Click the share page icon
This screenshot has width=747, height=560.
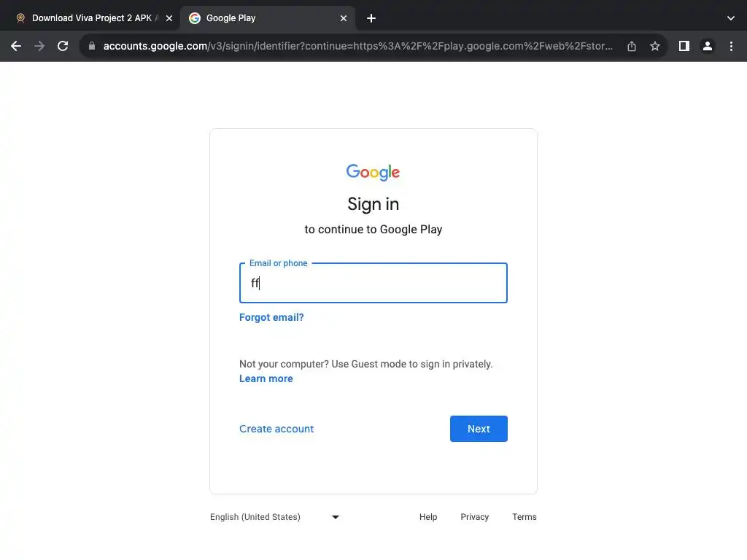pyautogui.click(x=632, y=46)
